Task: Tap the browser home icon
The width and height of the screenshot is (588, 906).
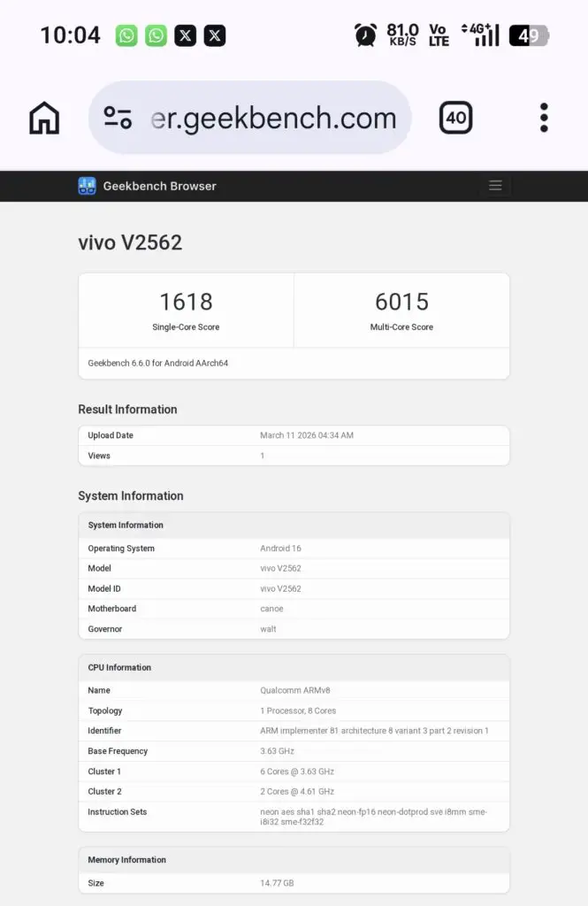Action: pos(44,118)
